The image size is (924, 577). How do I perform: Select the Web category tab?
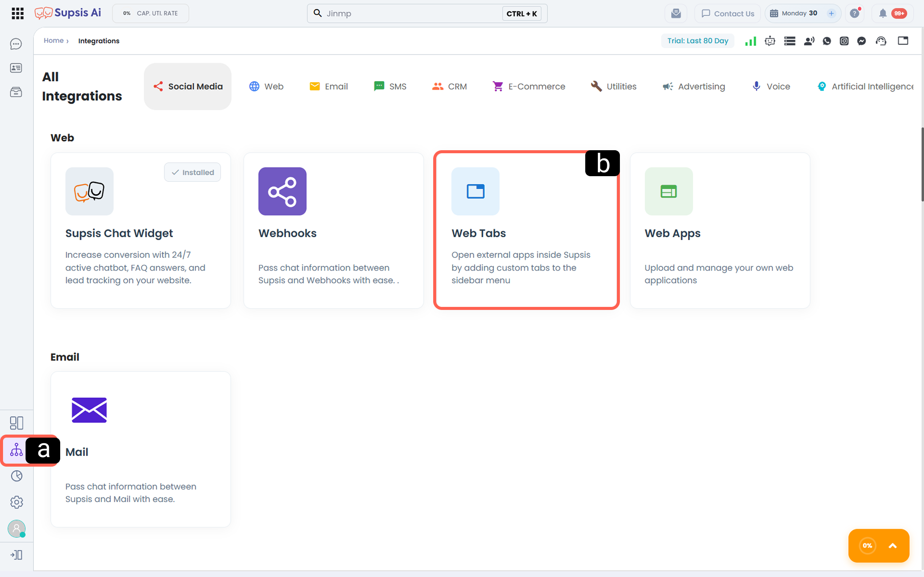266,87
